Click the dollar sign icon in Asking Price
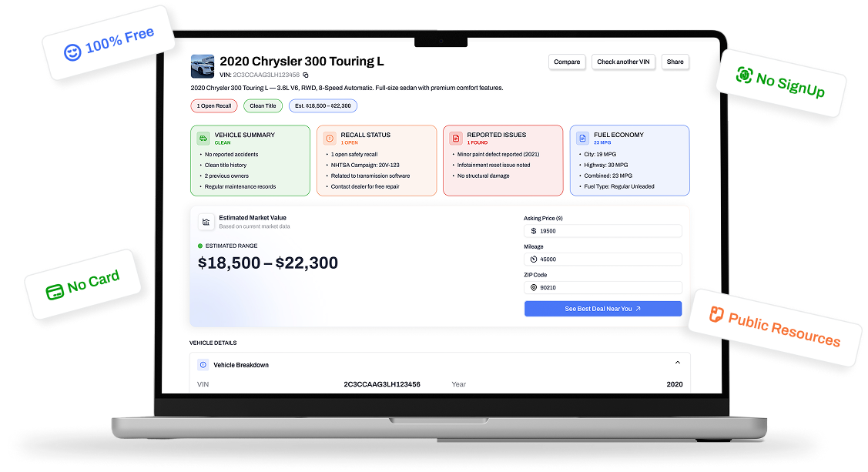Screen dimensions: 868x472 534,231
